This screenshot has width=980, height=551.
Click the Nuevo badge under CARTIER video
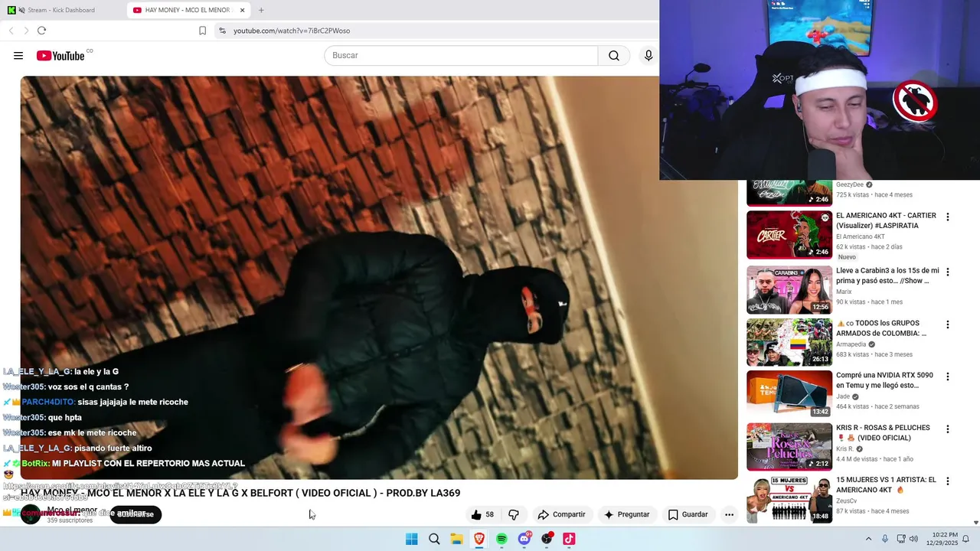click(847, 257)
